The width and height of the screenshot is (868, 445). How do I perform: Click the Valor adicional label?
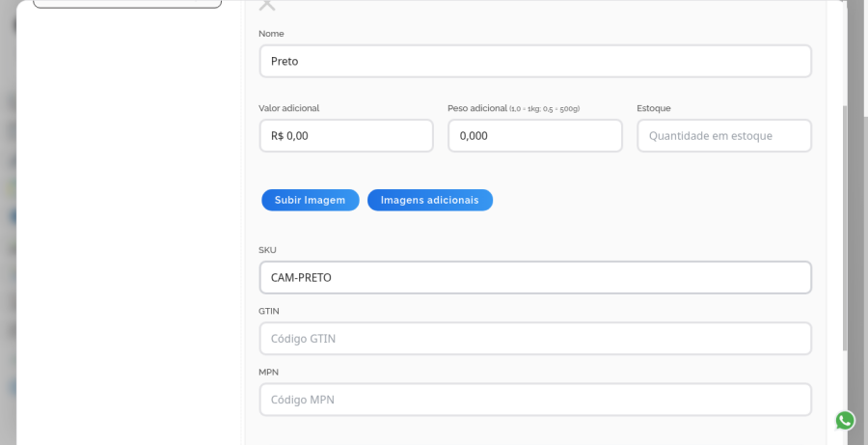pyautogui.click(x=289, y=108)
